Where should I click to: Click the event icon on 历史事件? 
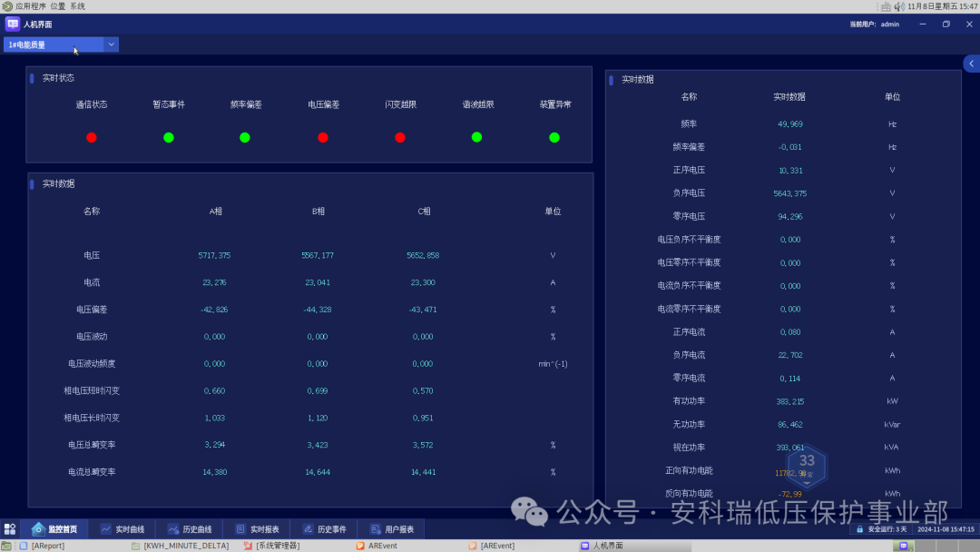coord(309,529)
